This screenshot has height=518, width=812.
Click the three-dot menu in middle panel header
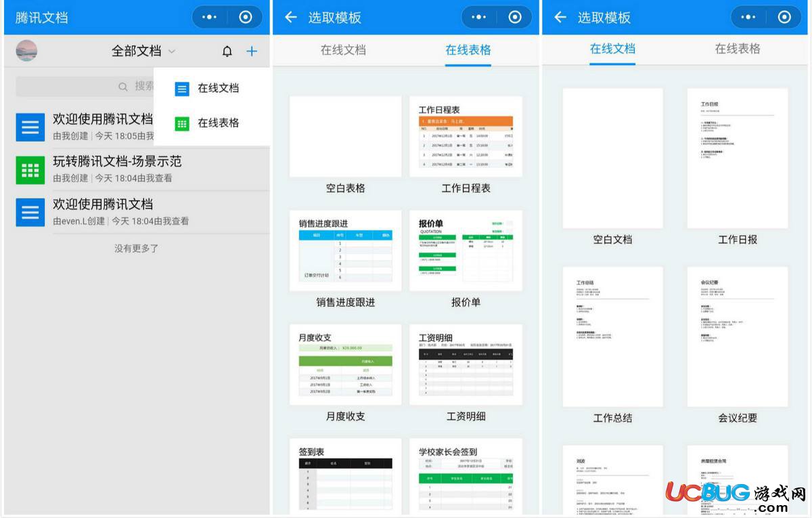[x=479, y=17]
